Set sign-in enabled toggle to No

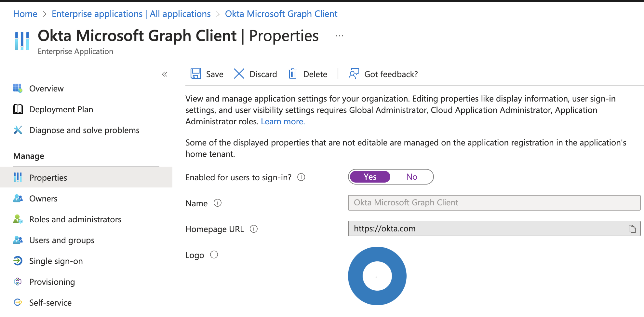pos(411,177)
